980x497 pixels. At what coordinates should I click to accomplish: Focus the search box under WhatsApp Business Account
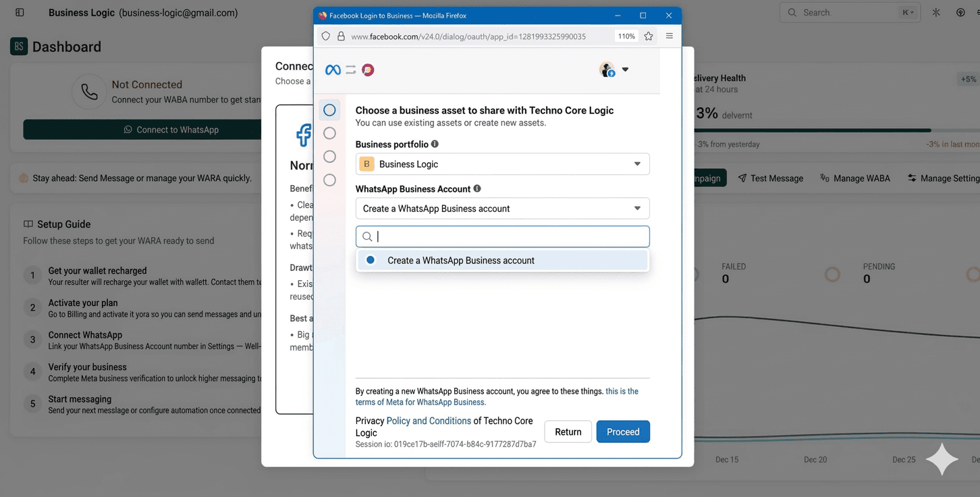(503, 236)
